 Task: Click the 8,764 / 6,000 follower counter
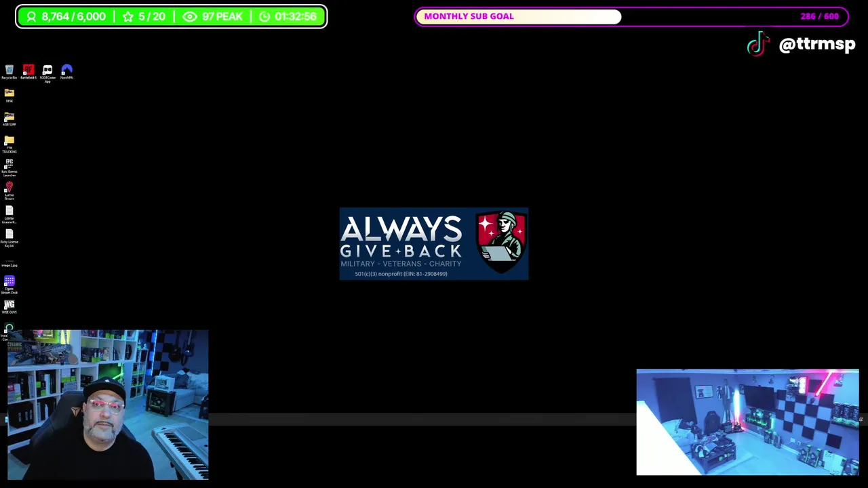click(x=66, y=16)
